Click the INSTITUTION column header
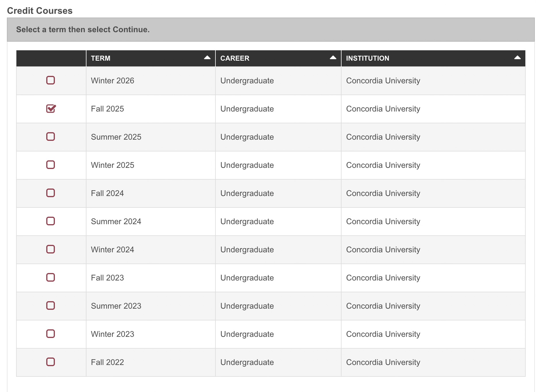The height and width of the screenshot is (392, 536). tap(367, 58)
